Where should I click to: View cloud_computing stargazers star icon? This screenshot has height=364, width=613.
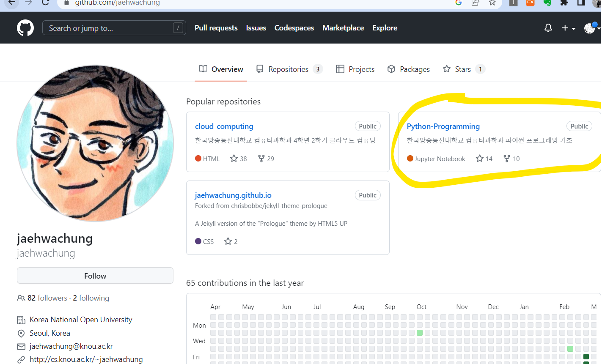[x=234, y=159]
